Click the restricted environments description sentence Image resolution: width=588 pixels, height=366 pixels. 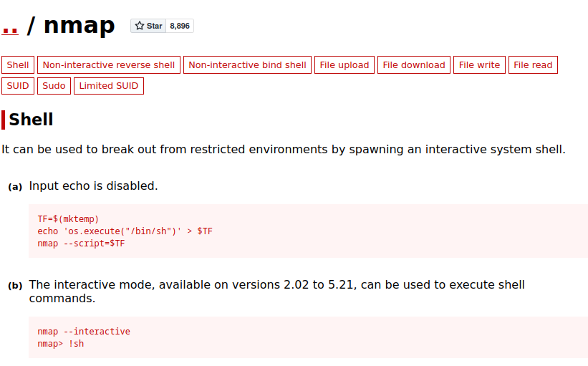coord(284,150)
